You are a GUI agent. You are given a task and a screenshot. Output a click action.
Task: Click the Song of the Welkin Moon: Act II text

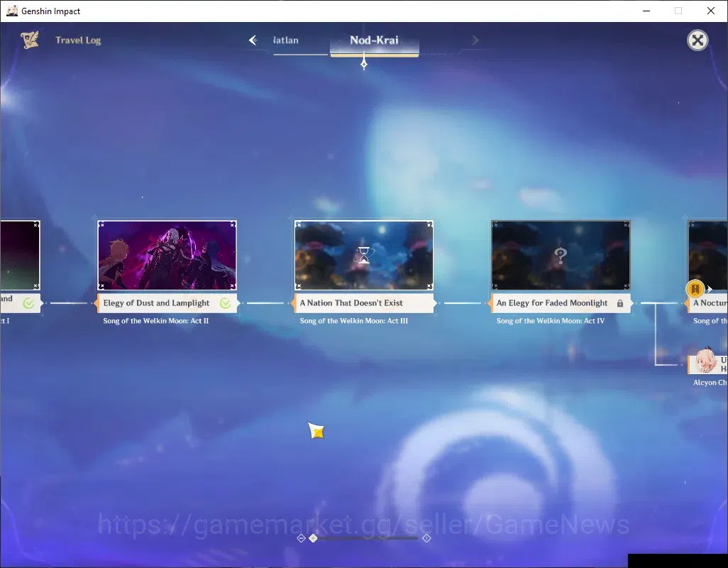coord(156,320)
